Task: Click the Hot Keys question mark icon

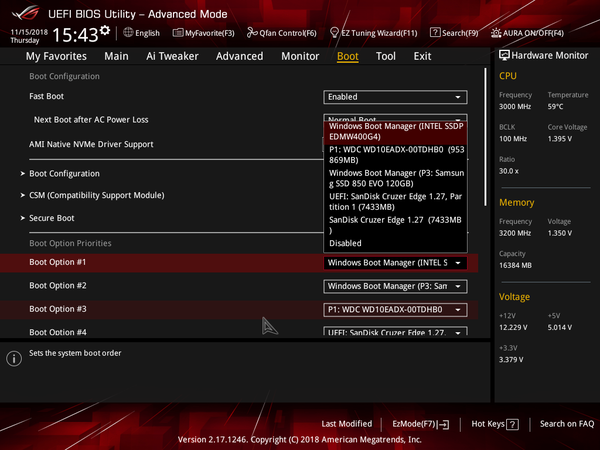Action: tap(512, 424)
